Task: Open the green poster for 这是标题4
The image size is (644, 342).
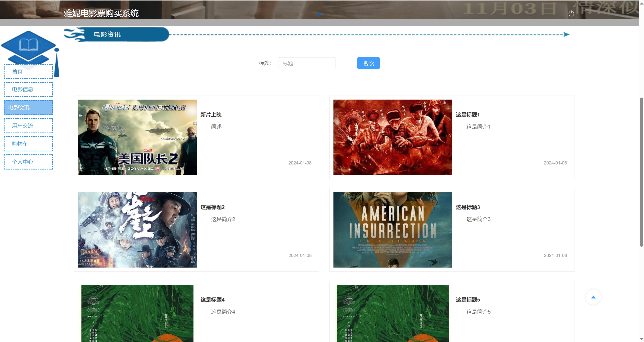Action: (137, 313)
